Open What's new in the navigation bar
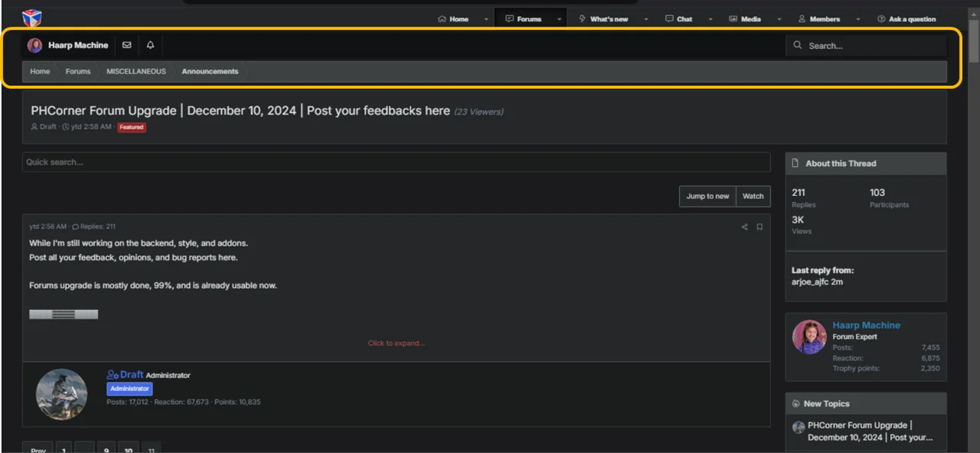Viewport: 980px width, 453px height. coord(603,19)
